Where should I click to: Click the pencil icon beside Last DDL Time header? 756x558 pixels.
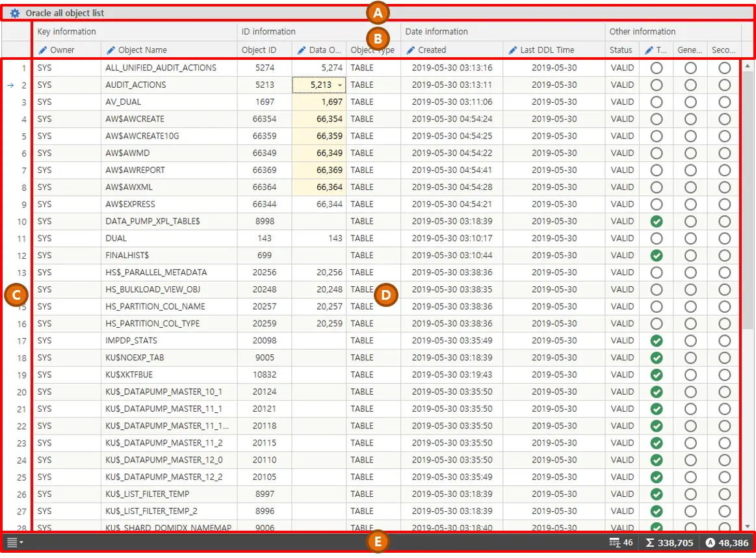click(513, 50)
